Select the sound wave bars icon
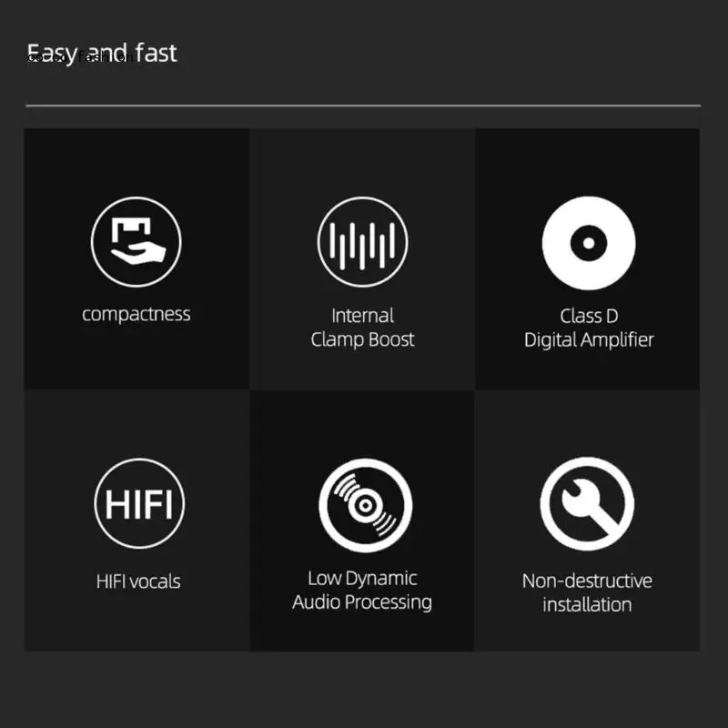Image resolution: width=728 pixels, height=728 pixels. [362, 242]
